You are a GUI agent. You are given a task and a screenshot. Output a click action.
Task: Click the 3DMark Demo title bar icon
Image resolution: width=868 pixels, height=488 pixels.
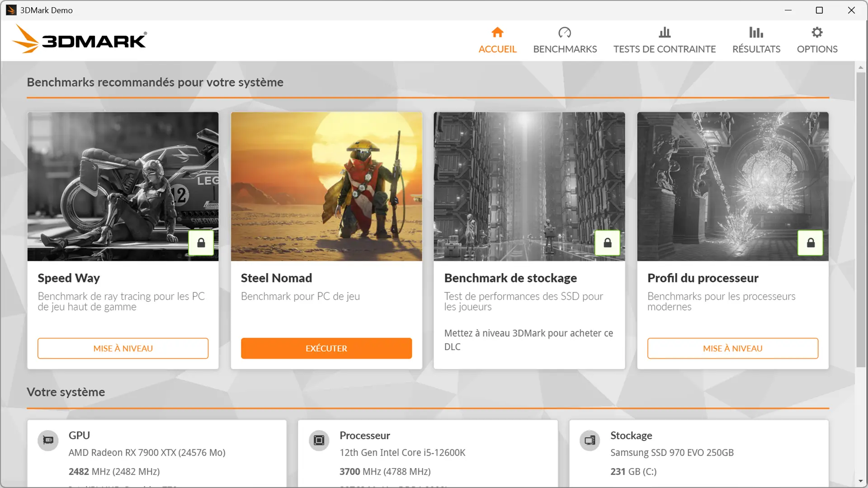point(11,10)
